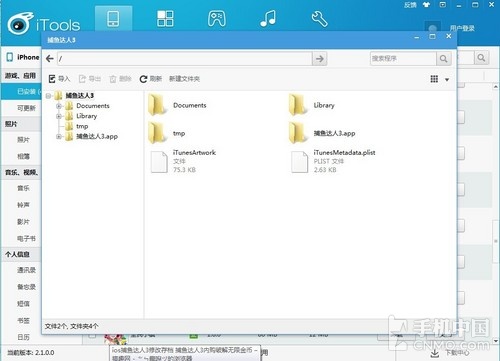Screen dimensions: 500x361
Task: Click the updatable apps sidebar item
Action: (21, 108)
